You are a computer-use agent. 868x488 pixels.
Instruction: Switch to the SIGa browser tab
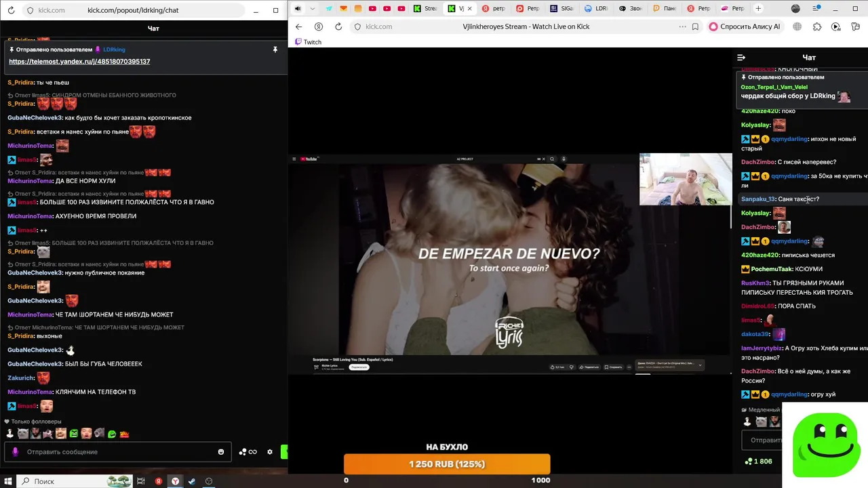click(x=562, y=9)
